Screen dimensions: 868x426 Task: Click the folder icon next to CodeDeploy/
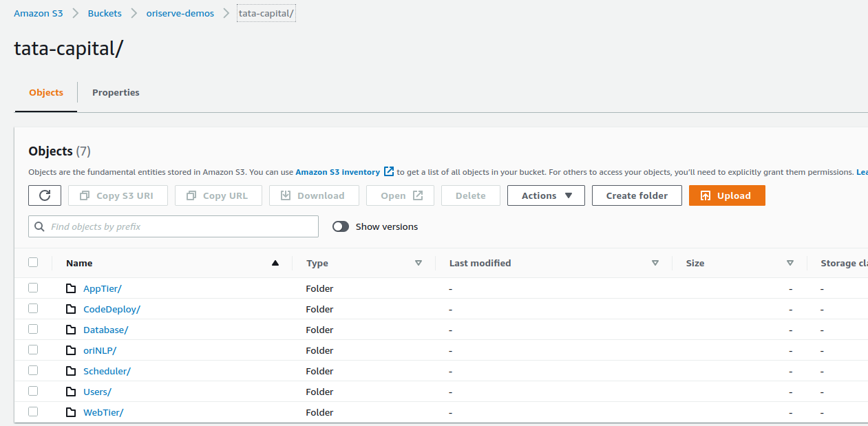coord(71,309)
